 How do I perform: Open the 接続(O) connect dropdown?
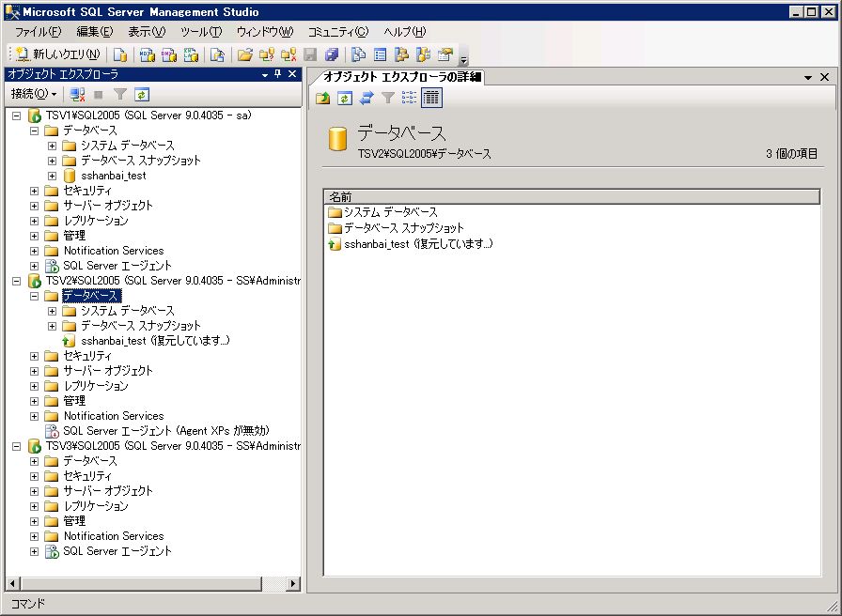(34, 95)
